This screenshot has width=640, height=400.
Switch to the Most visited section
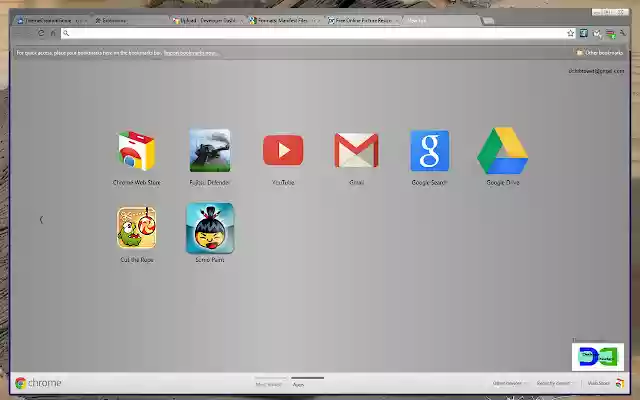click(269, 384)
